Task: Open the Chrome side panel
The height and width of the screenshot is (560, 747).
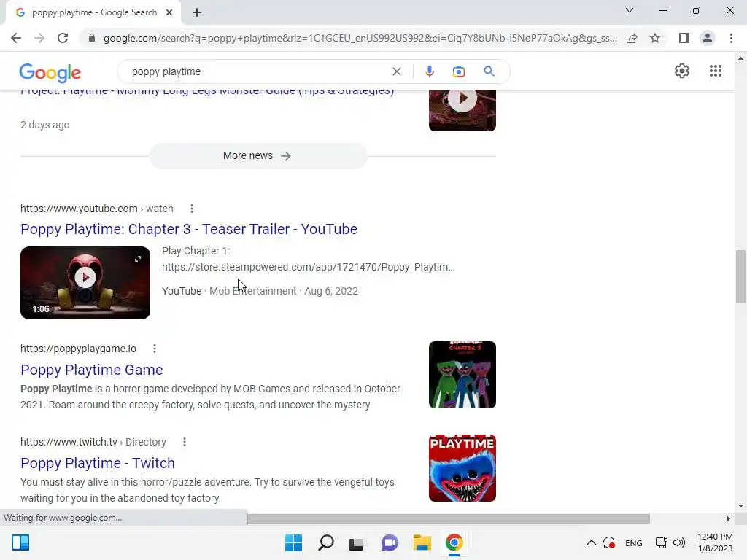Action: [x=684, y=38]
